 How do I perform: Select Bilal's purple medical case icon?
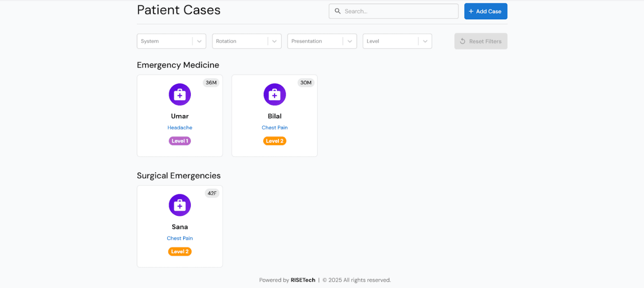(x=275, y=94)
